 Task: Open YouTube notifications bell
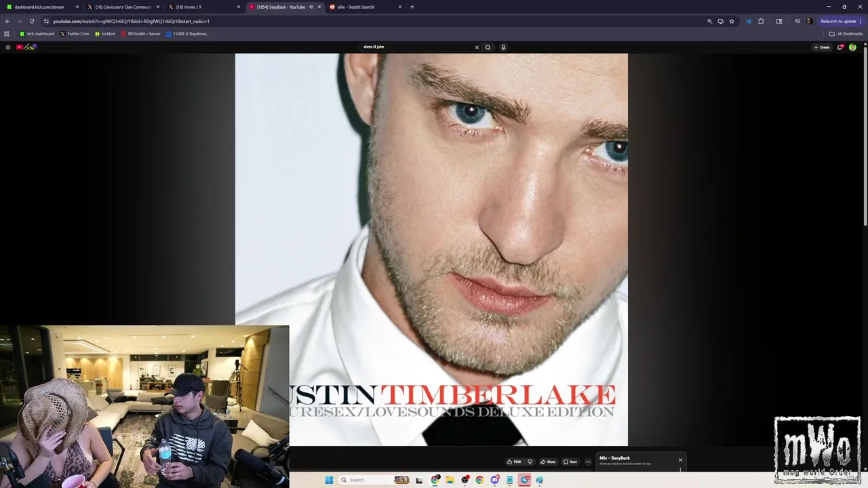(x=840, y=47)
